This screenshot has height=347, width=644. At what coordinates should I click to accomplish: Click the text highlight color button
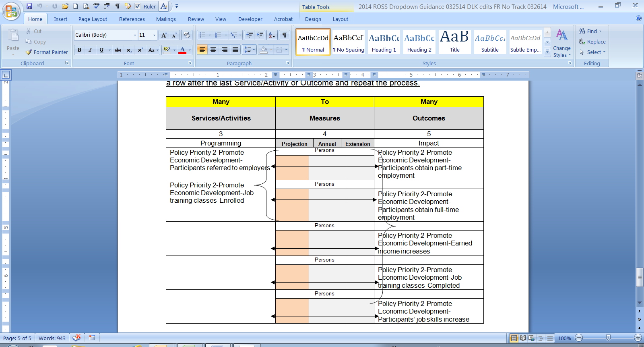click(167, 50)
